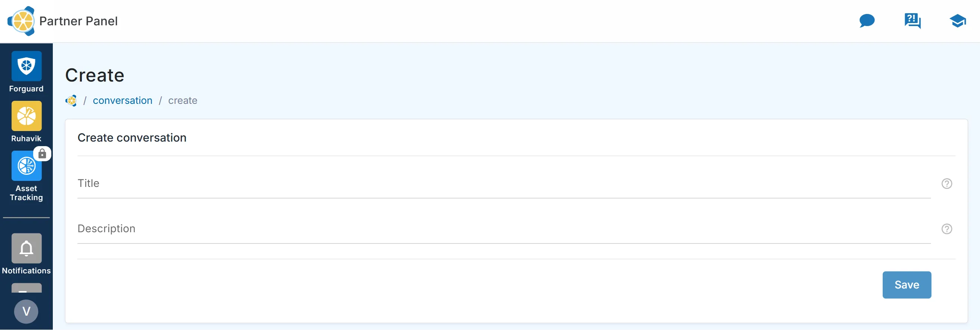Click the create breadcrumb item

click(183, 100)
